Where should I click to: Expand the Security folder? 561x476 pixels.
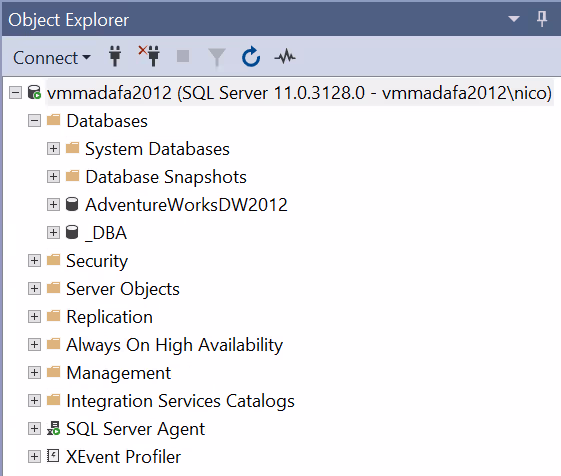pyautogui.click(x=34, y=261)
